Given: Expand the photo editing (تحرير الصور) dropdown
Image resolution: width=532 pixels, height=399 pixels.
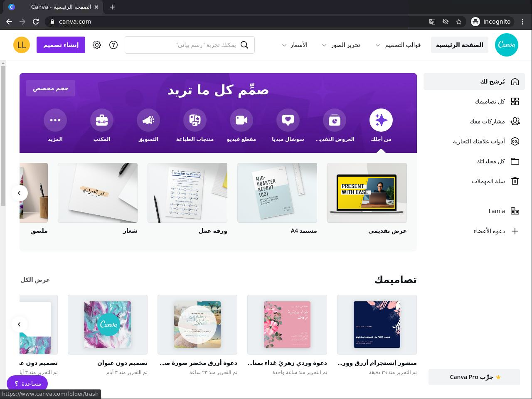Looking at the screenshot, I should pos(340,45).
